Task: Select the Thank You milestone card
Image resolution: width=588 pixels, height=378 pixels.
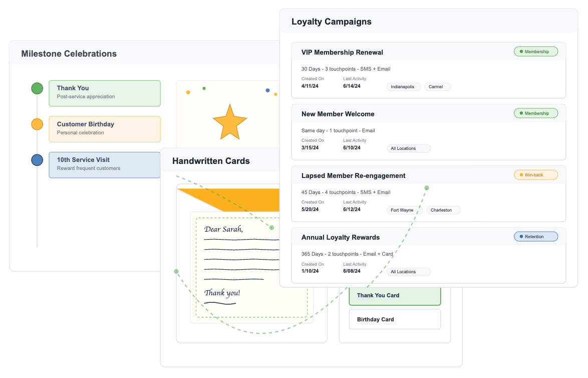Action: tap(104, 93)
